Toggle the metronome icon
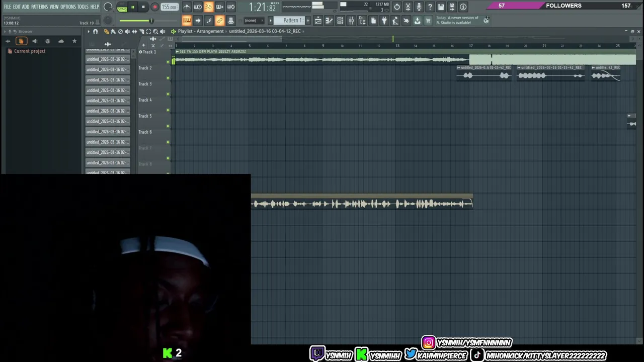 (x=187, y=7)
